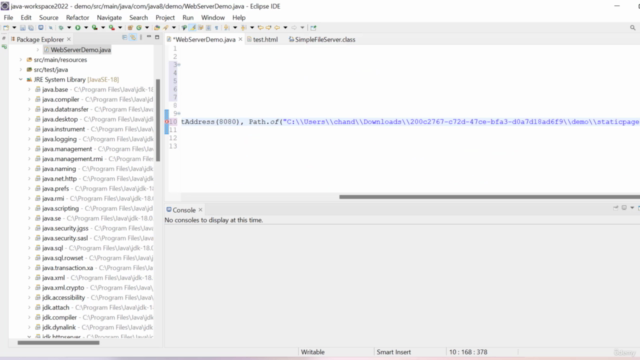This screenshot has width=640, height=360.
Task: Collapse the JRE System Library node
Action: click(x=21, y=80)
